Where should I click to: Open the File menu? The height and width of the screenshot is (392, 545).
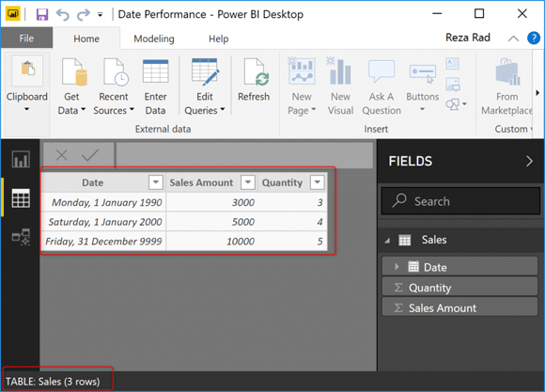click(x=26, y=38)
